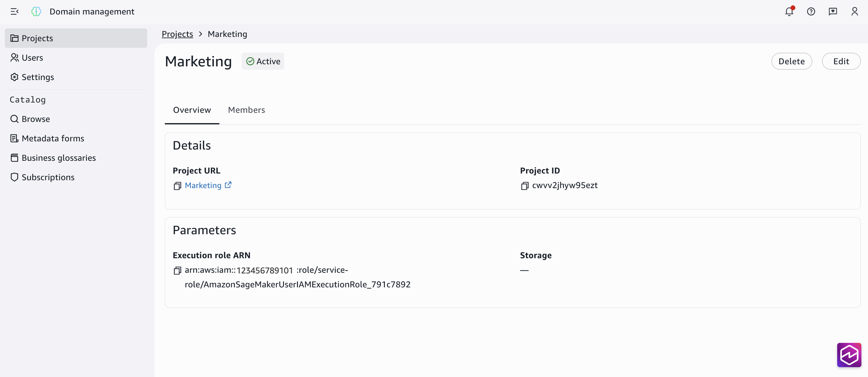Click the account number 123456789101

coord(265,270)
